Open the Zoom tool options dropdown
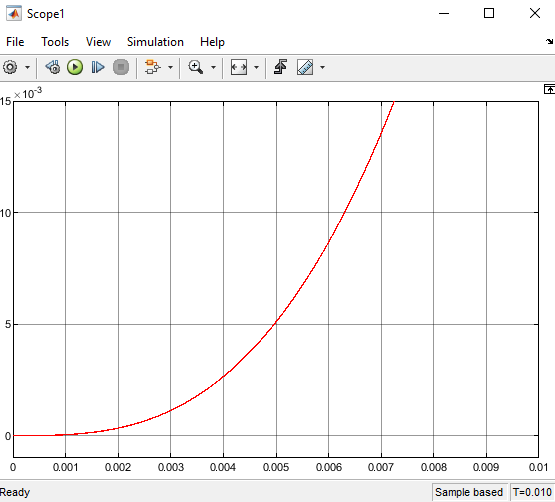 (x=213, y=67)
